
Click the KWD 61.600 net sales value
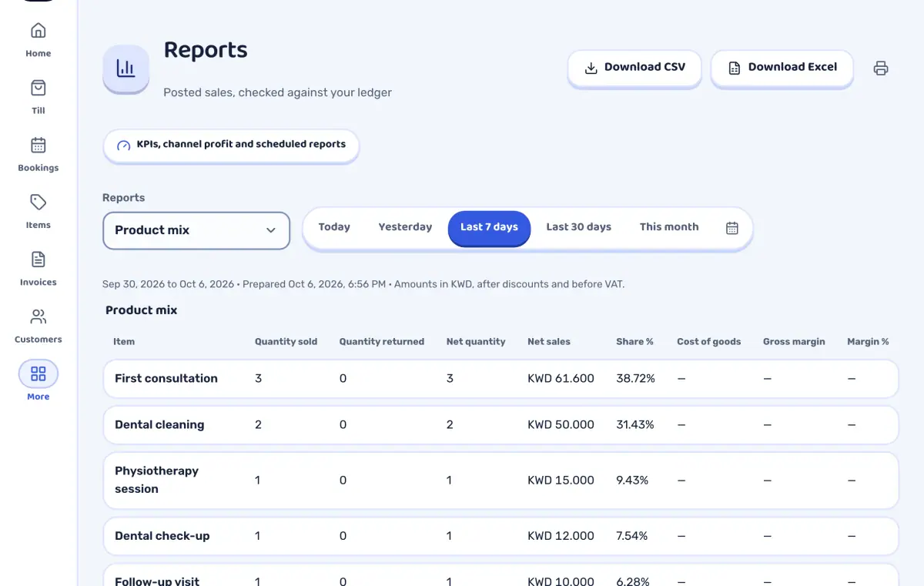[x=561, y=379]
